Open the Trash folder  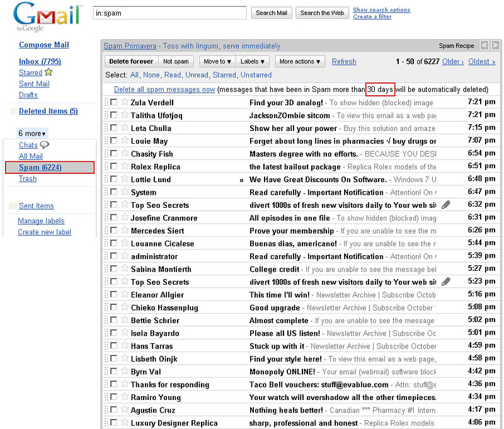tap(27, 178)
